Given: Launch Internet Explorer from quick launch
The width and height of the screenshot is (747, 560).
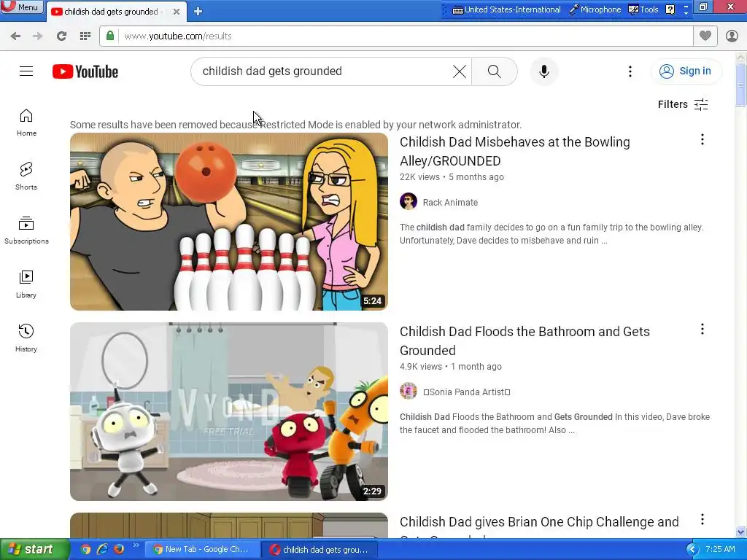Looking at the screenshot, I should click(102, 550).
